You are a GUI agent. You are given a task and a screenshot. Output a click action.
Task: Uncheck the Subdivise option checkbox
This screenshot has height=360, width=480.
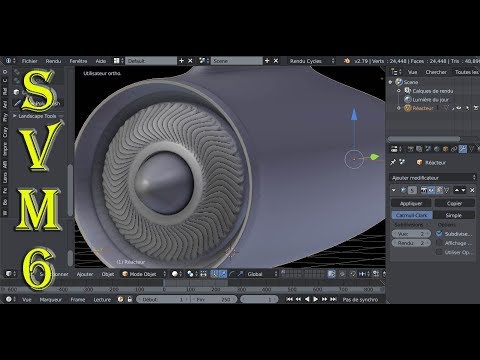[x=439, y=234]
